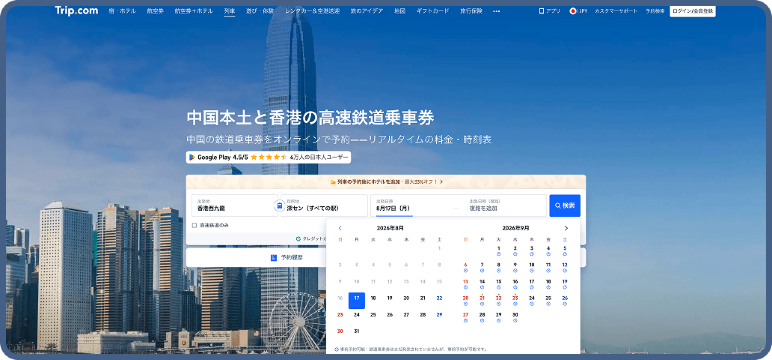Click the 目的地 深セン field
This screenshot has height=360, width=772.
(x=325, y=205)
